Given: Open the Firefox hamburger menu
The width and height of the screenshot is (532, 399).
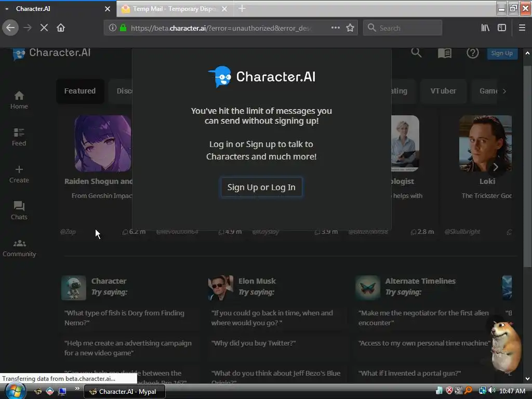Looking at the screenshot, I should click(522, 28).
